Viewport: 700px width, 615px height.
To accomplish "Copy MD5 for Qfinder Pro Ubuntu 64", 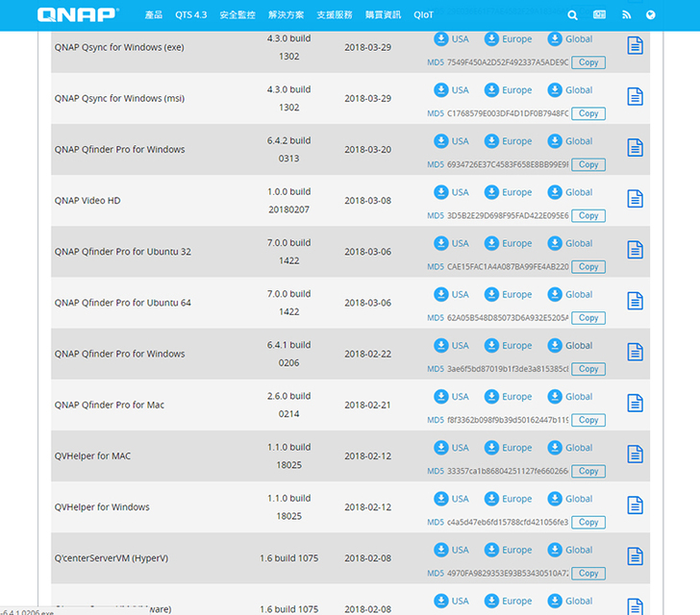I will (x=588, y=318).
